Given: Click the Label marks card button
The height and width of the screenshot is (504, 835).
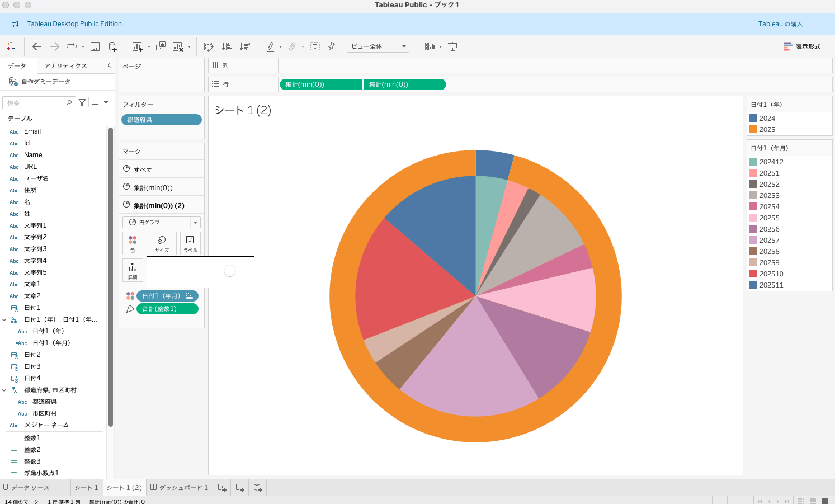Looking at the screenshot, I should pos(190,243).
